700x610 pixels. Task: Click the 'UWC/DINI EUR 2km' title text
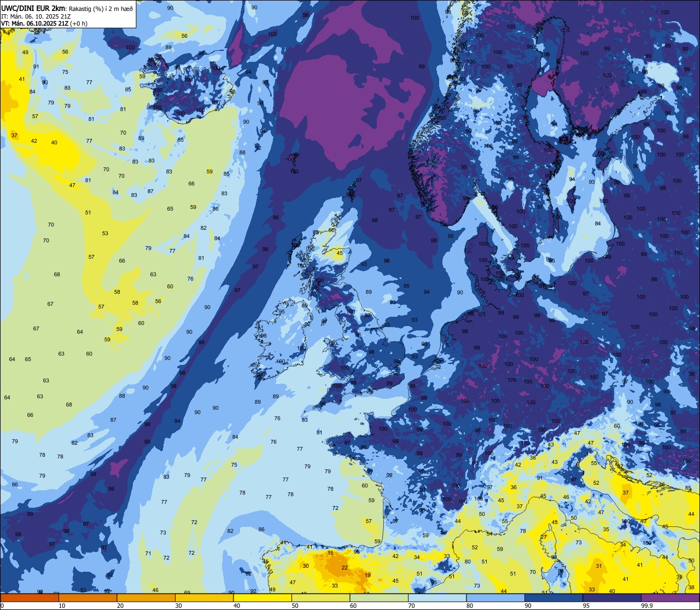[x=33, y=8]
